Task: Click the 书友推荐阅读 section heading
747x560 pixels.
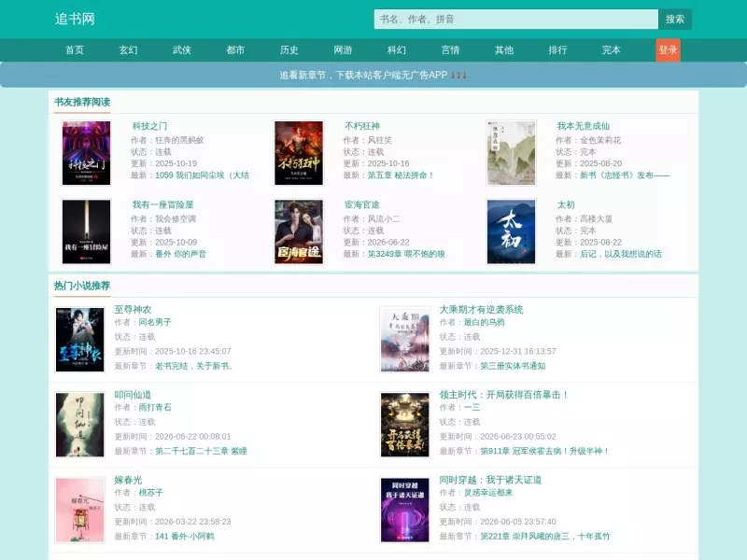Action: pyautogui.click(x=82, y=102)
